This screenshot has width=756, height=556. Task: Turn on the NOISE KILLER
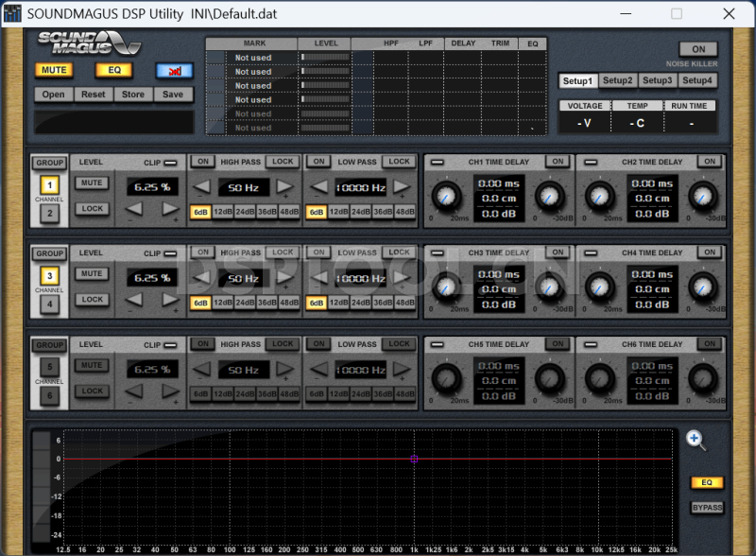(698, 48)
